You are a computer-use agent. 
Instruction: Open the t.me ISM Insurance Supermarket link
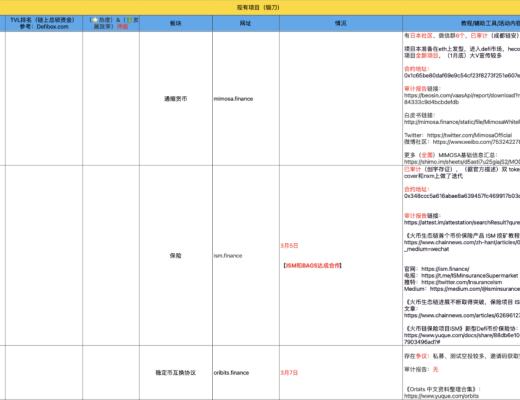[x=470, y=275]
